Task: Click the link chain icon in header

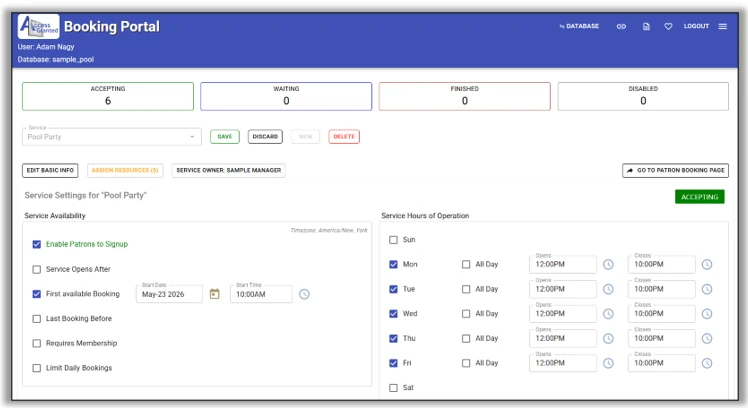Action: pyautogui.click(x=621, y=26)
